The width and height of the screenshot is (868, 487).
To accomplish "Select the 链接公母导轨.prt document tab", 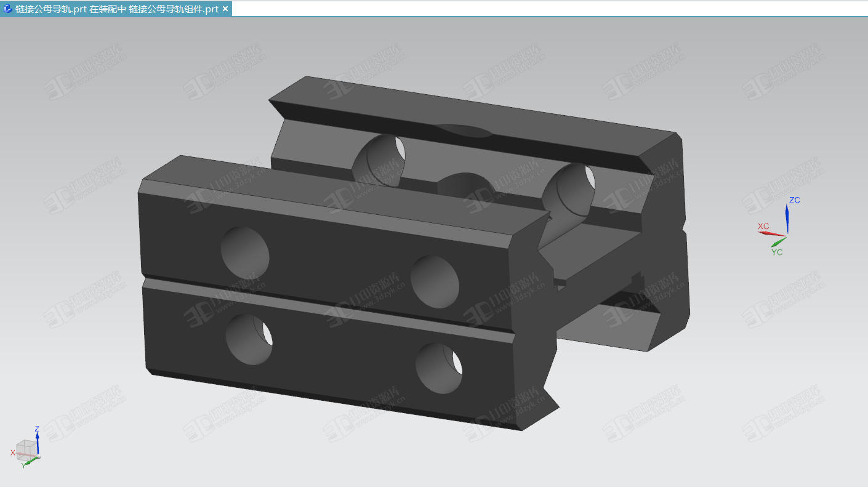I will point(116,9).
